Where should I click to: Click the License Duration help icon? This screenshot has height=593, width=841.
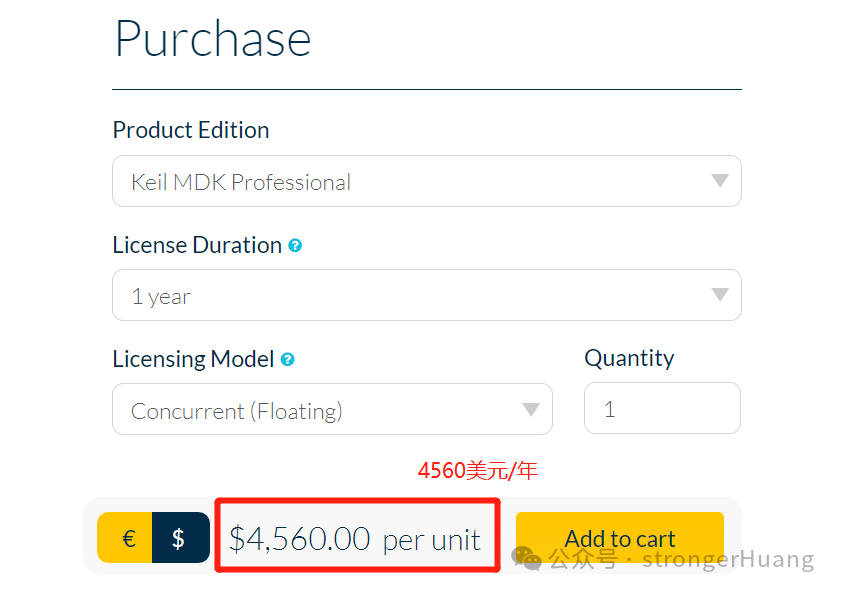[295, 246]
